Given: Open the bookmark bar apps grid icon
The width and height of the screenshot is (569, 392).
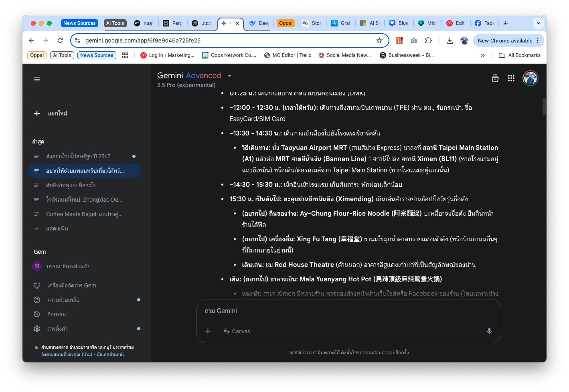Looking at the screenshot, I should point(125,55).
